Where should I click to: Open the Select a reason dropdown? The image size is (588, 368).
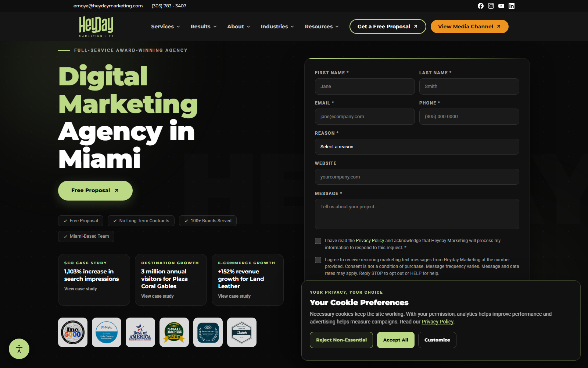[x=417, y=146]
